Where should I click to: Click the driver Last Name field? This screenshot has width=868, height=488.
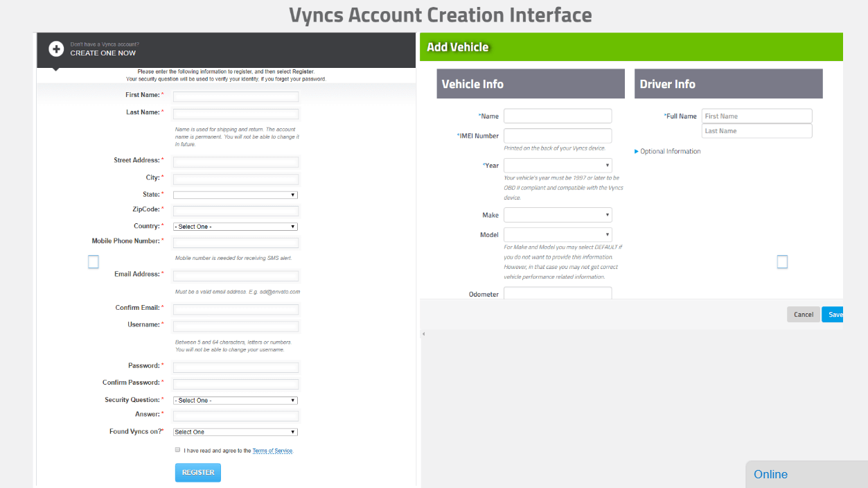[756, 130]
